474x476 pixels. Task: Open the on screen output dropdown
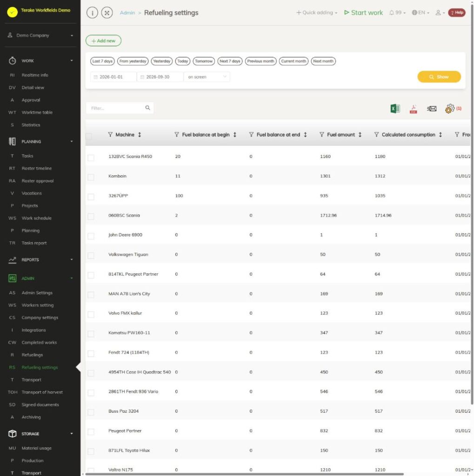tap(207, 77)
